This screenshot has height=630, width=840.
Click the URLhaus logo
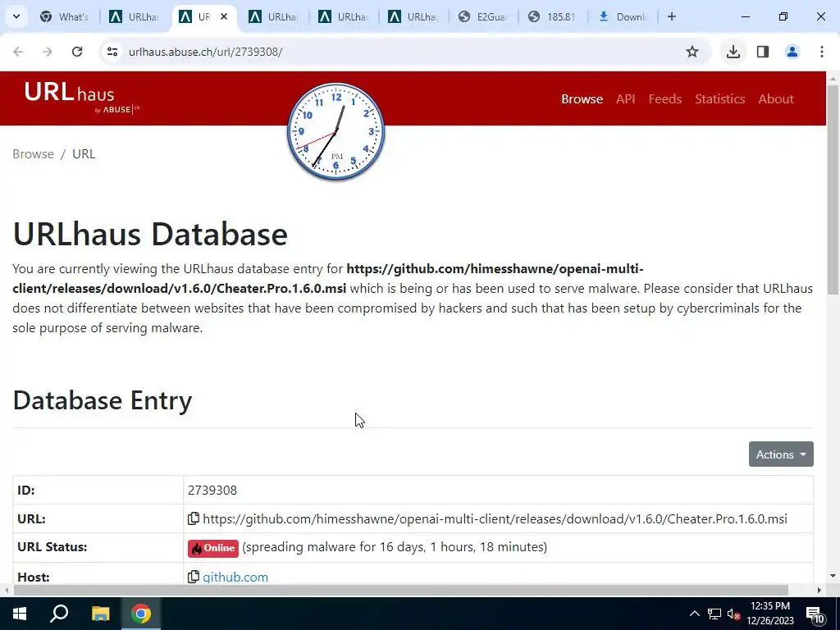81,97
